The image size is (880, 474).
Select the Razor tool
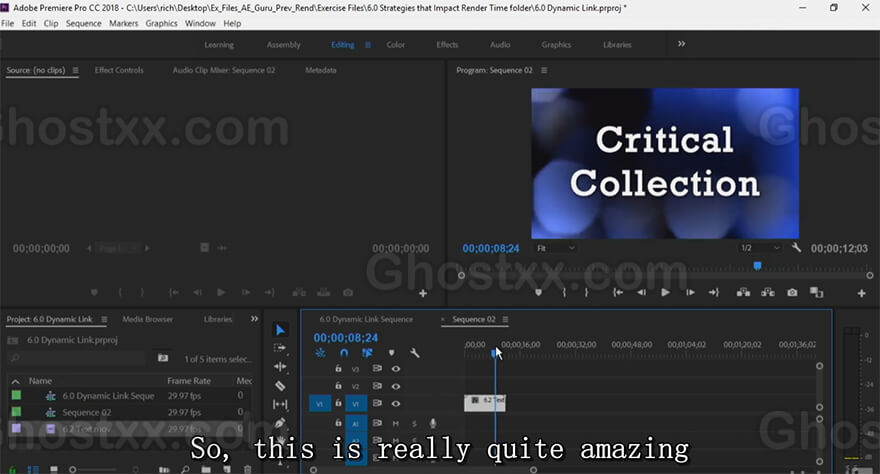coord(280,385)
